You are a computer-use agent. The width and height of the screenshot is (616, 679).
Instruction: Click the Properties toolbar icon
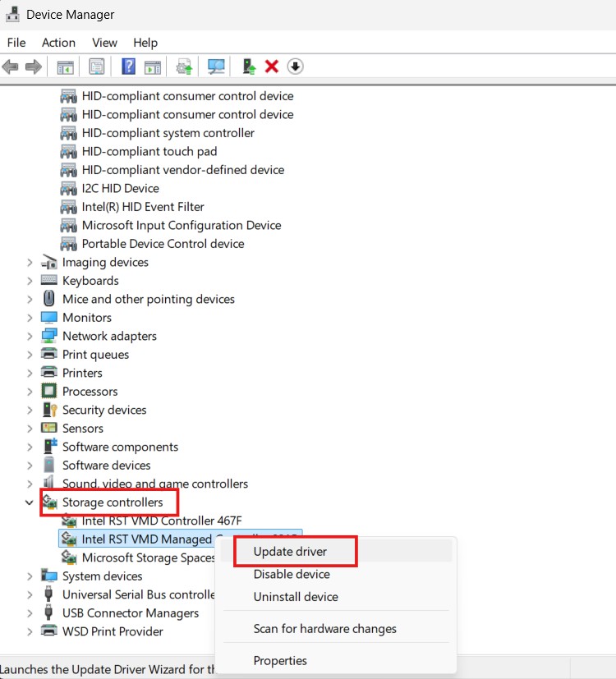97,67
